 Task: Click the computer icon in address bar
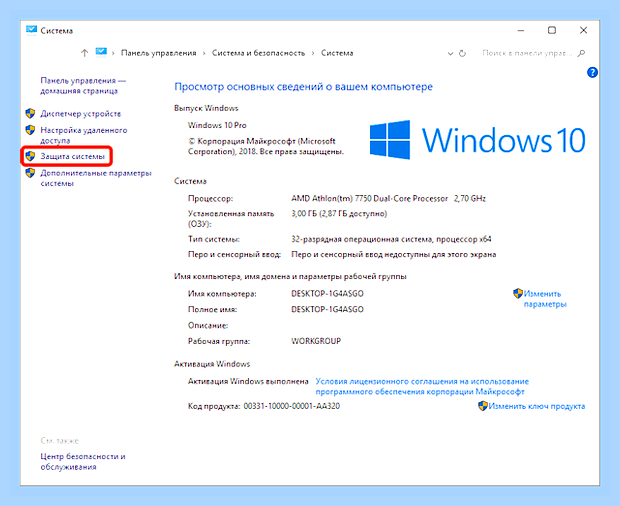pos(101,52)
